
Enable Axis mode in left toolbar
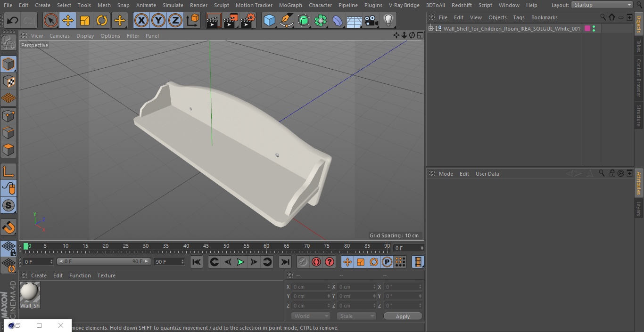[8, 171]
